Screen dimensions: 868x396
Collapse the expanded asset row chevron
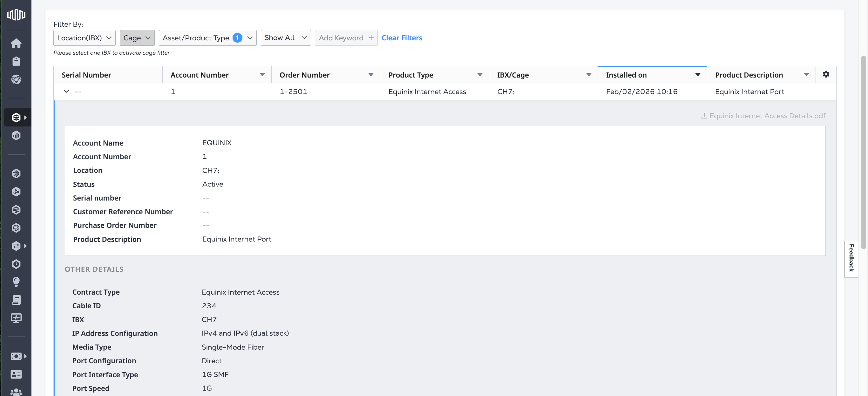tap(66, 91)
